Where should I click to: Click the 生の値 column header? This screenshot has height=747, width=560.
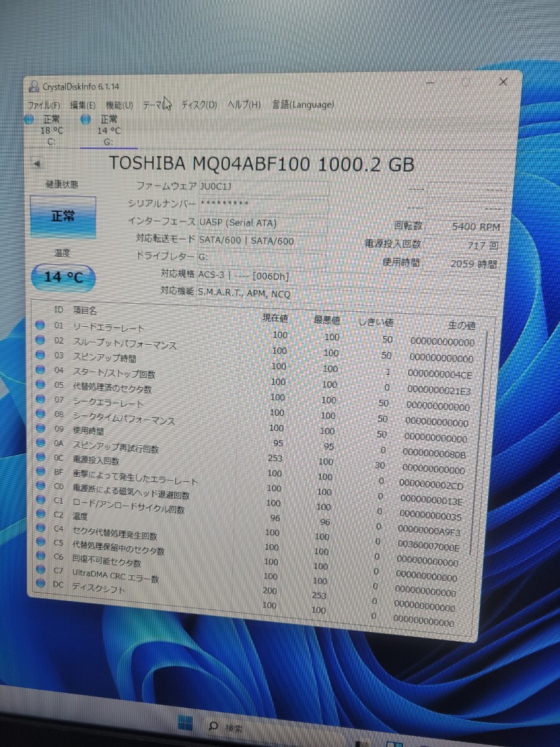click(462, 326)
